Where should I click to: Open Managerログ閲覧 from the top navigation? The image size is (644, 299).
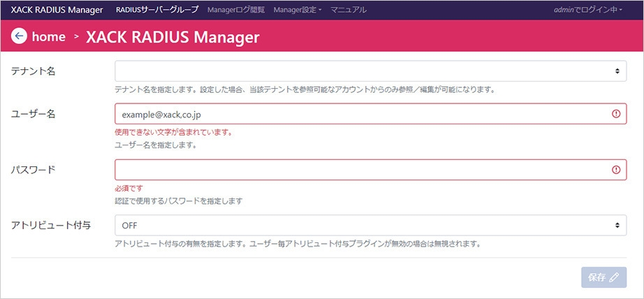point(236,10)
